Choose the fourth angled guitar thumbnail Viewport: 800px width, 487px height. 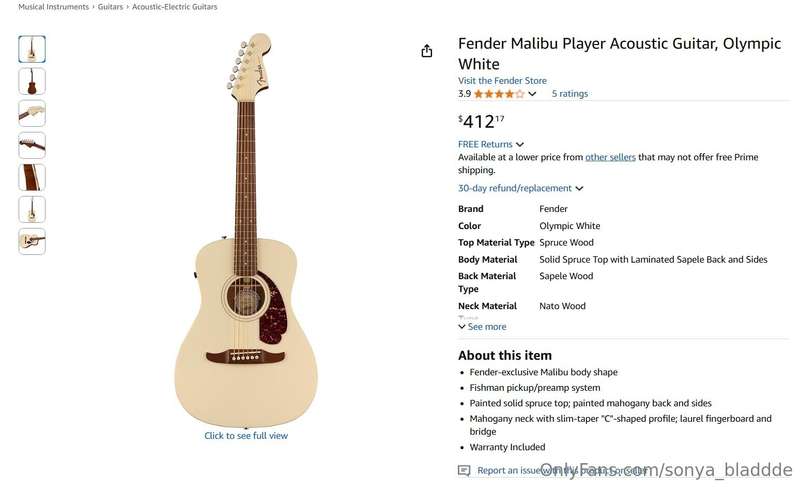tap(32, 145)
